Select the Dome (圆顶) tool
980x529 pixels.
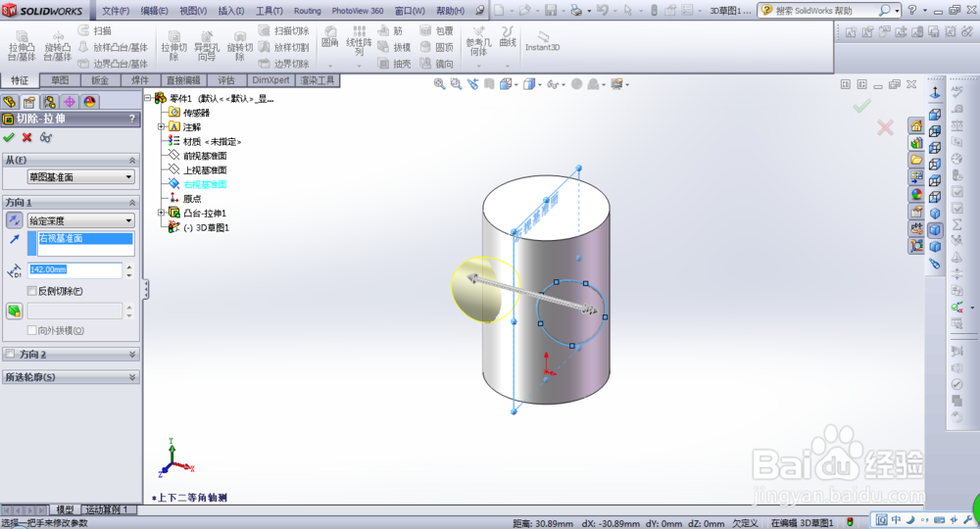click(436, 47)
